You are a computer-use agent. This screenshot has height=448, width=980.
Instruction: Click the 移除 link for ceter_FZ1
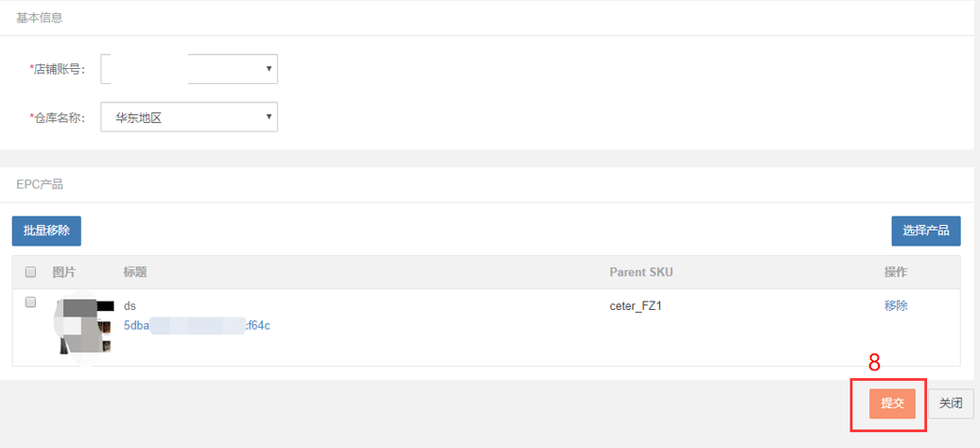[896, 305]
